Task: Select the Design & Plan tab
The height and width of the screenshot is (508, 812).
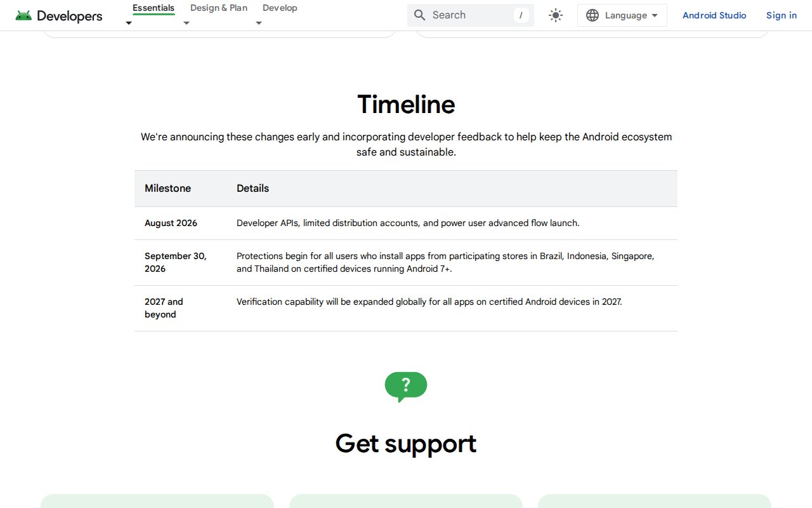Action: click(219, 8)
